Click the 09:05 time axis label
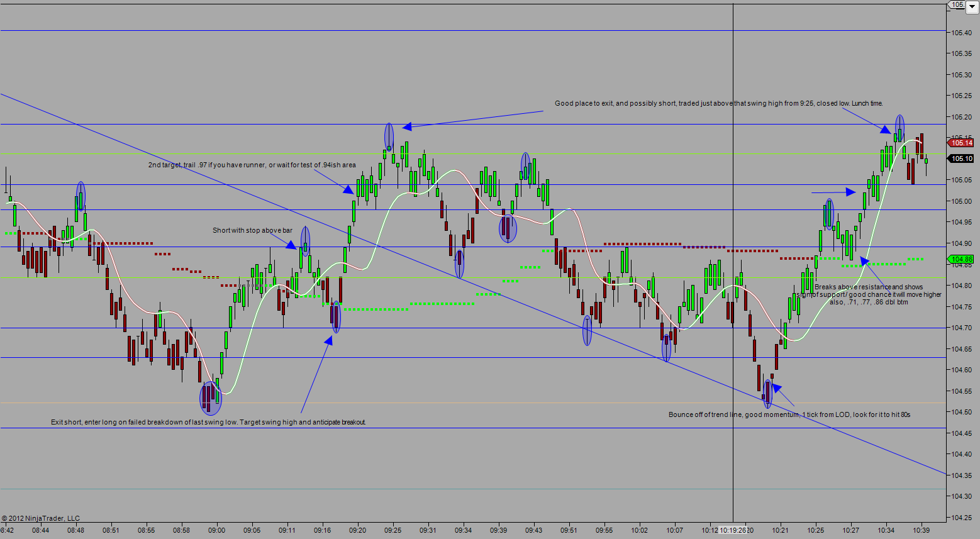Image resolution: width=980 pixels, height=539 pixels. coord(252,530)
